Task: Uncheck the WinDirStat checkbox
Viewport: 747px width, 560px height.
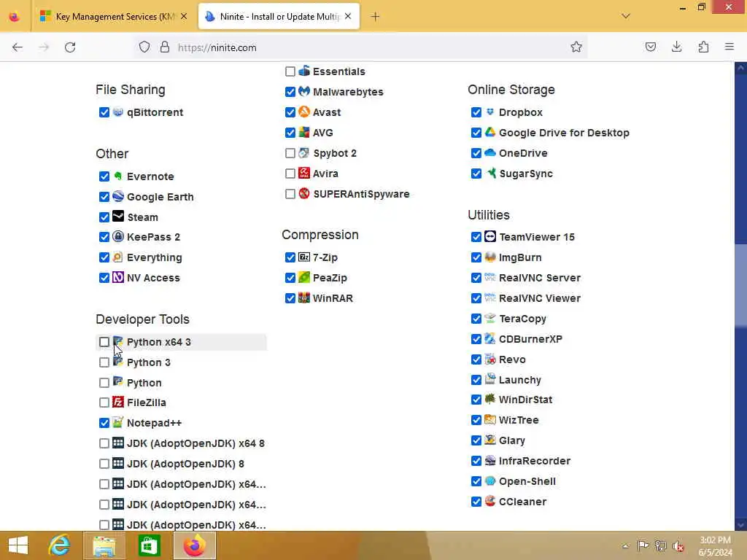Action: click(476, 400)
